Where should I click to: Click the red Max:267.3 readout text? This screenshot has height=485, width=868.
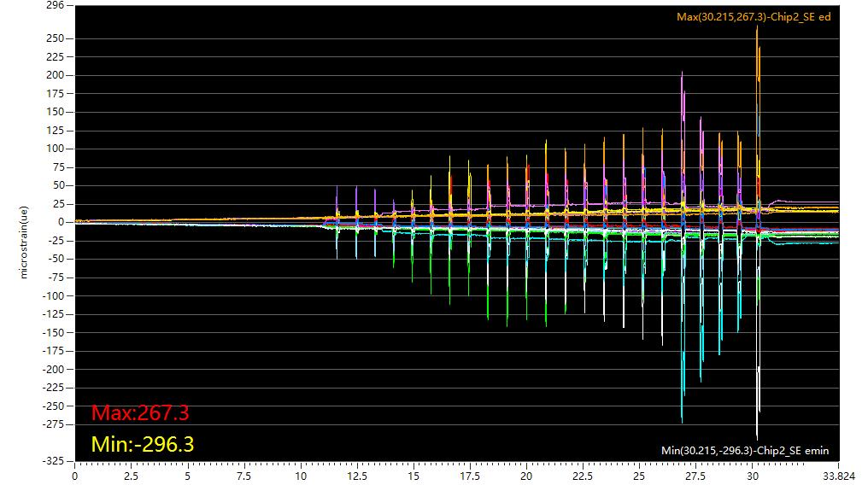tap(140, 413)
